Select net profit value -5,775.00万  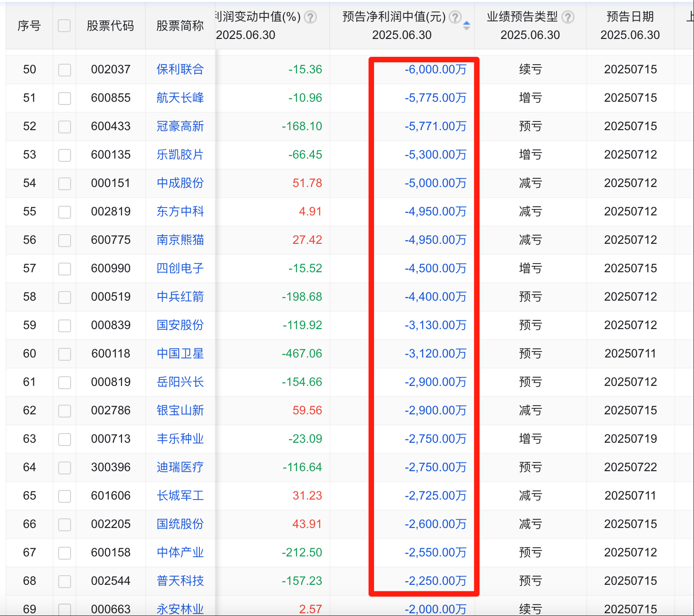435,98
